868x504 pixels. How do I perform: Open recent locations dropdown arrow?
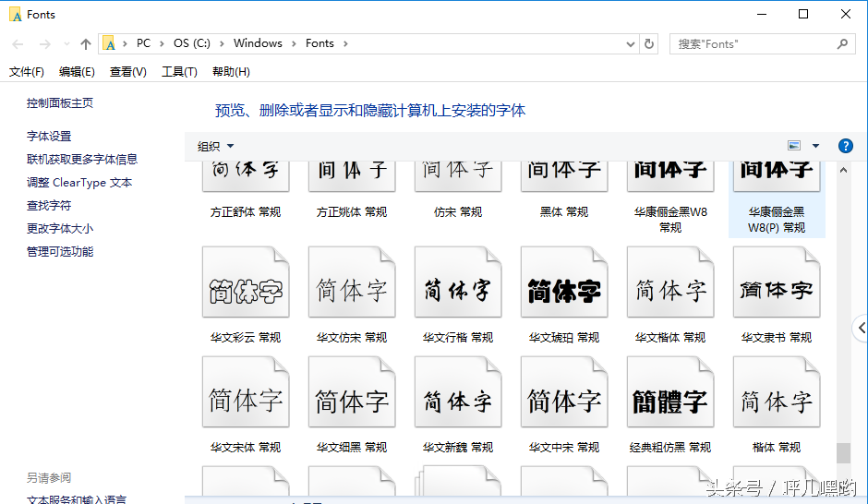[66, 43]
